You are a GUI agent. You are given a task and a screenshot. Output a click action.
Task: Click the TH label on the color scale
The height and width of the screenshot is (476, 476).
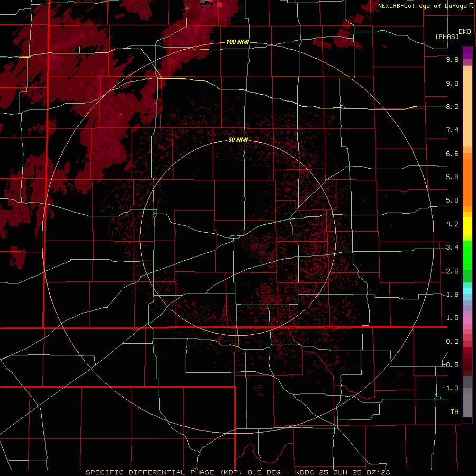coord(454,411)
